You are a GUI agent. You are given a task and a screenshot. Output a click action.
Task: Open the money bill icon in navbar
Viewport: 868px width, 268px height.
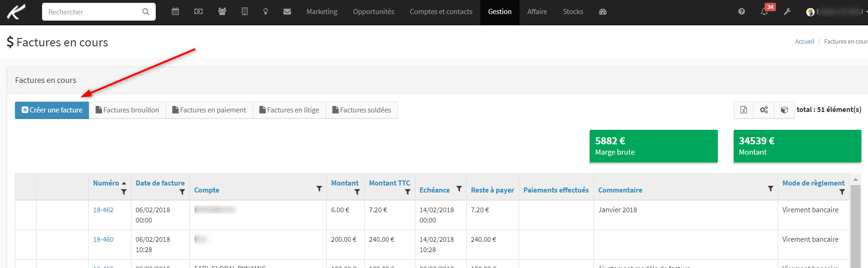(x=198, y=12)
